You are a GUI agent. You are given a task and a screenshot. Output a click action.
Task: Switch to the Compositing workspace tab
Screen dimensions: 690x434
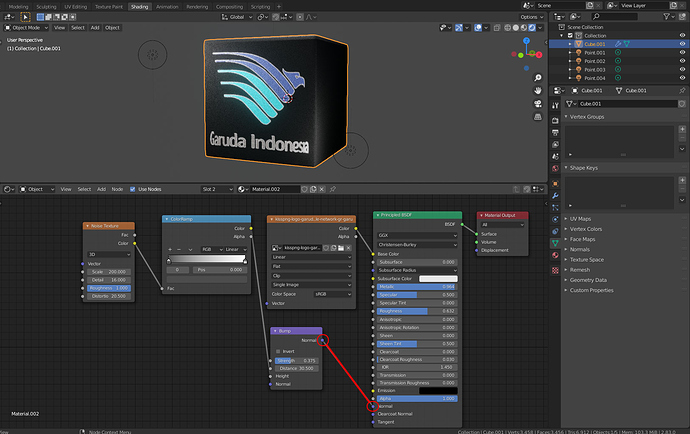[229, 7]
